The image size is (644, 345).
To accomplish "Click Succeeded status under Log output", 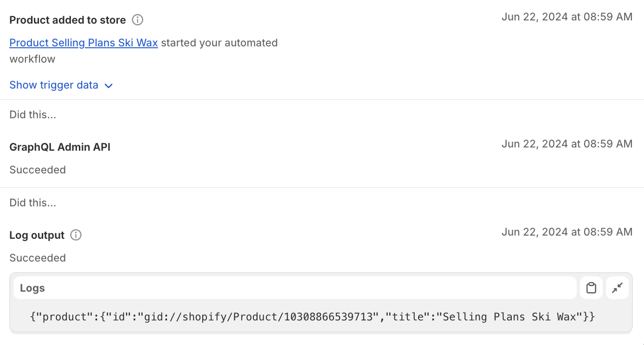I will point(38,258).
